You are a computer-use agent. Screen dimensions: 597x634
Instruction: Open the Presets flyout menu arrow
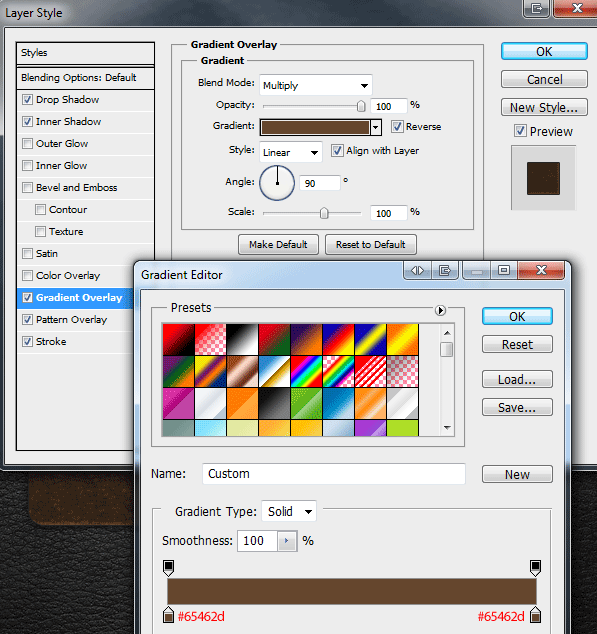[440, 310]
